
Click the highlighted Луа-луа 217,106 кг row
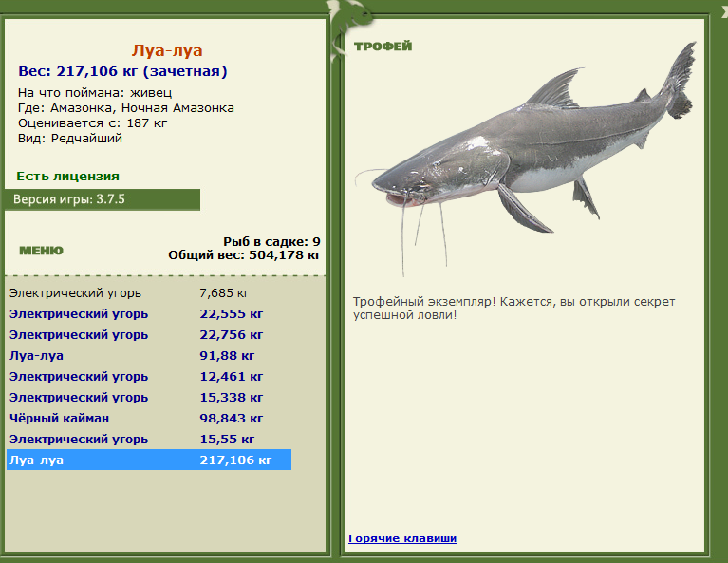click(x=149, y=460)
